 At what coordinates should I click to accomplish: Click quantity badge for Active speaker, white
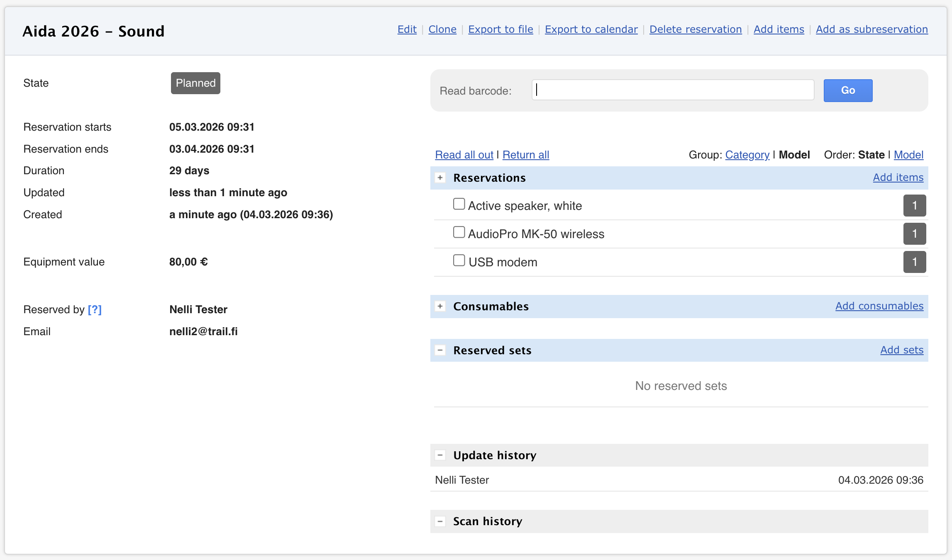point(914,206)
